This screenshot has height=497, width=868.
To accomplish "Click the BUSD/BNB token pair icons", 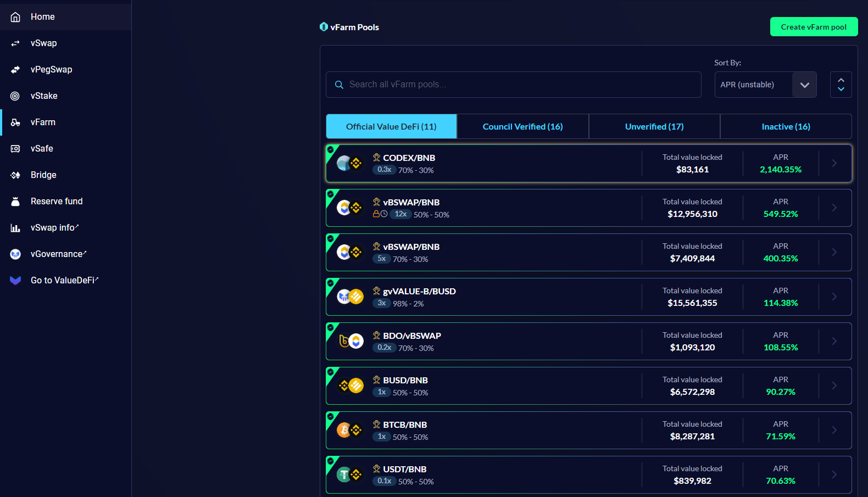I will (350, 386).
